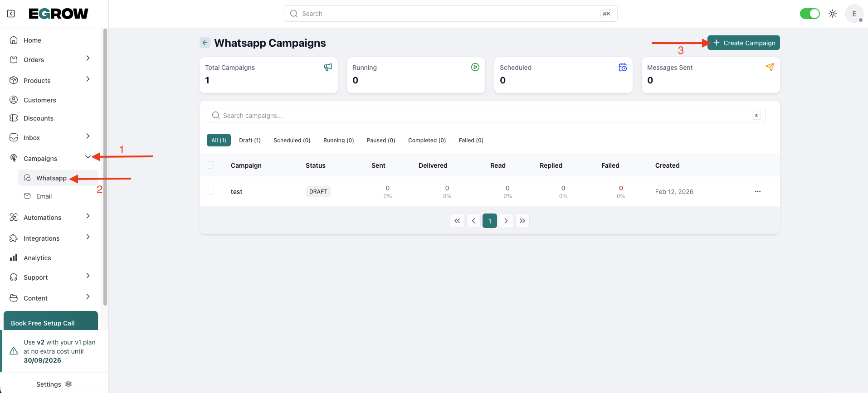868x393 pixels.
Task: Collapse the Campaigns sidebar section
Action: pos(88,157)
